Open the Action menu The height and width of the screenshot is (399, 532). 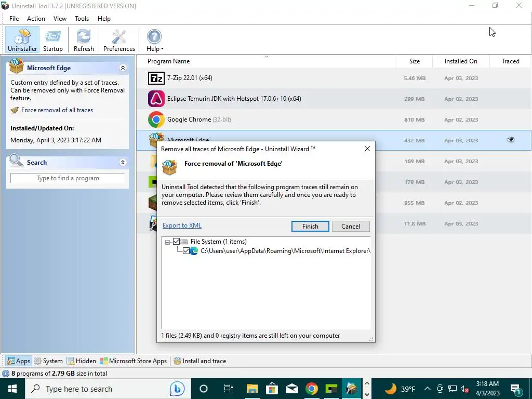tap(36, 19)
